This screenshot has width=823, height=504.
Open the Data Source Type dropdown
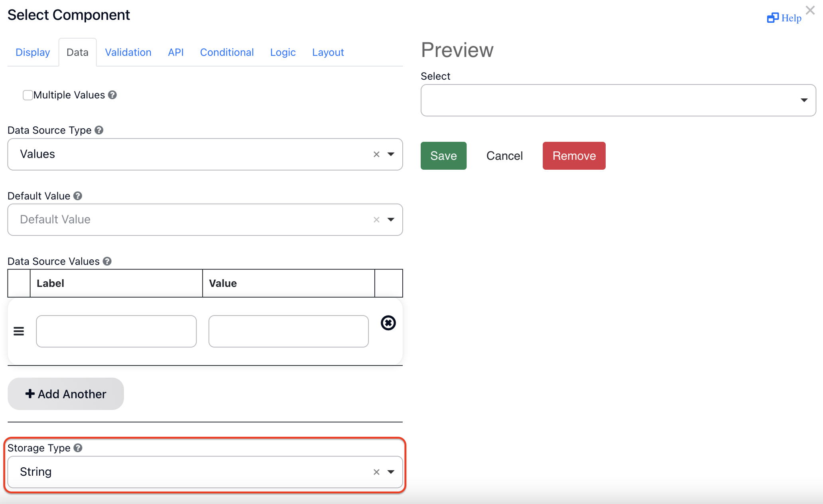pyautogui.click(x=391, y=154)
